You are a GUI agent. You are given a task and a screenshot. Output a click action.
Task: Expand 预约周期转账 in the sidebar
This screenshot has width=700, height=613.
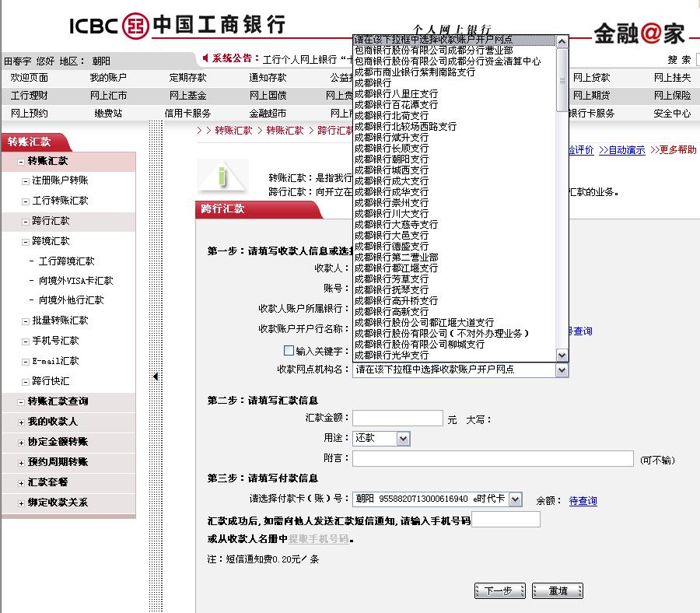(x=21, y=463)
